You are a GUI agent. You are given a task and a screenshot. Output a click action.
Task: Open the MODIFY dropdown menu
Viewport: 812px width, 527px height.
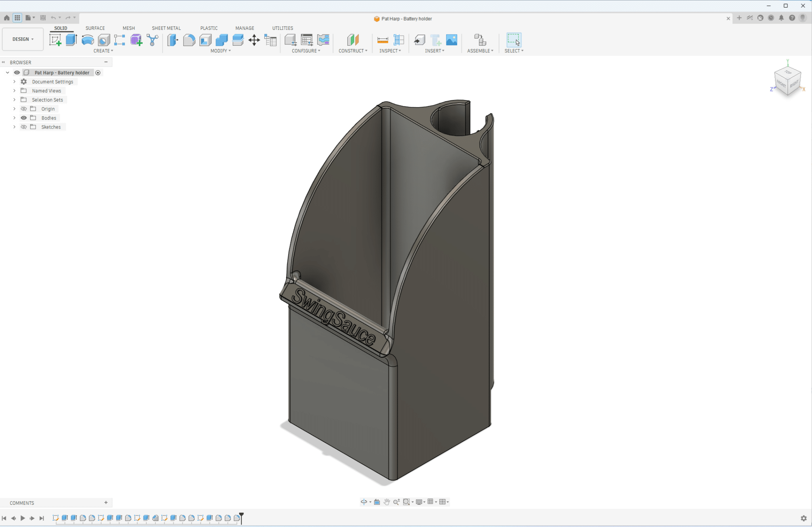[x=220, y=51]
